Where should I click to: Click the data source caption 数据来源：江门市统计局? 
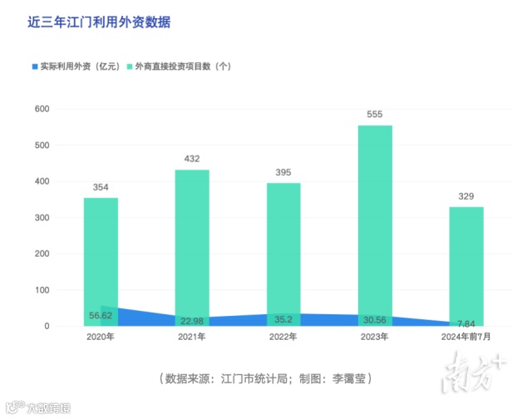click(x=226, y=378)
